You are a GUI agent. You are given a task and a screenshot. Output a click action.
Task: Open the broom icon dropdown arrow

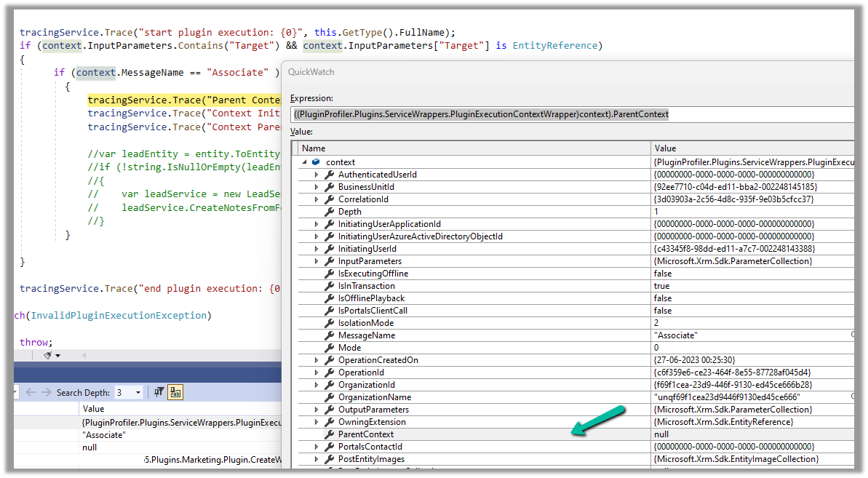tap(58, 356)
